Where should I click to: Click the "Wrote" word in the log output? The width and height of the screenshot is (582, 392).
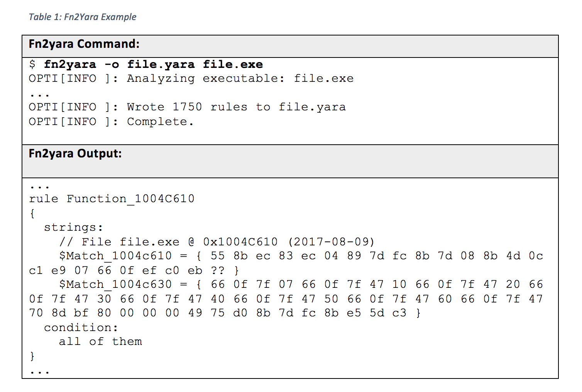[145, 107]
